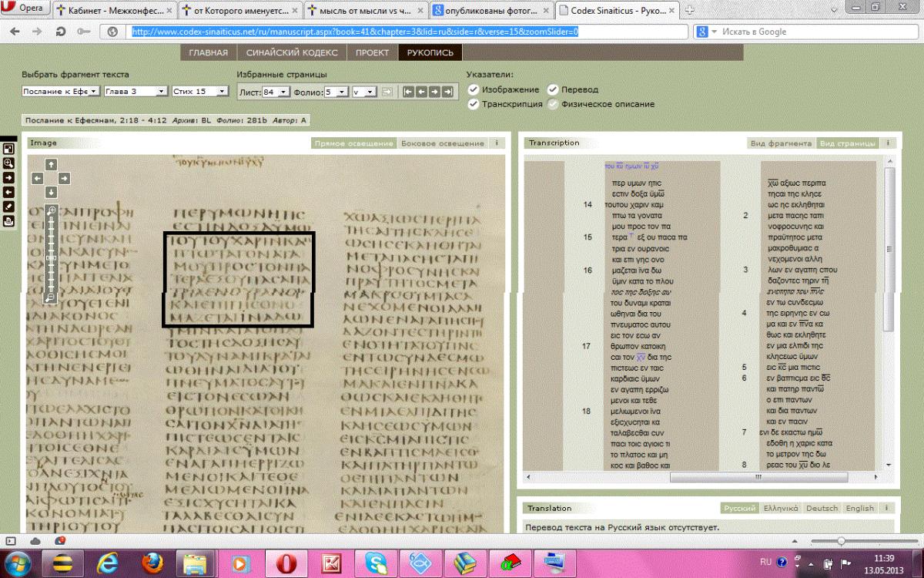Toggle the Изображение checkbox
This screenshot has width=924, height=578.
click(x=474, y=89)
